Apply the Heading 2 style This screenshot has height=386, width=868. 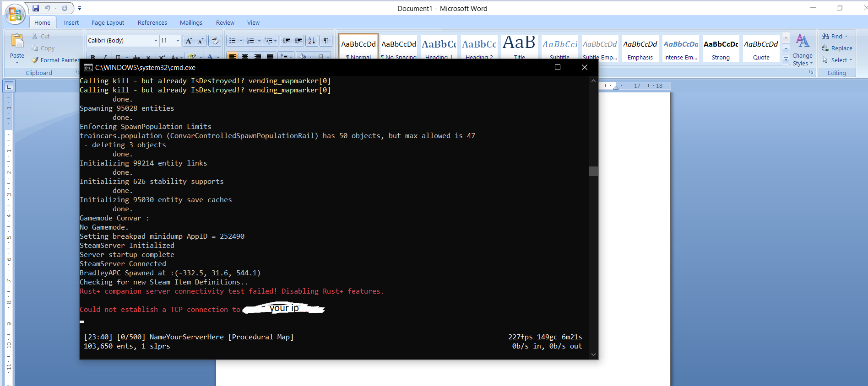(479, 47)
